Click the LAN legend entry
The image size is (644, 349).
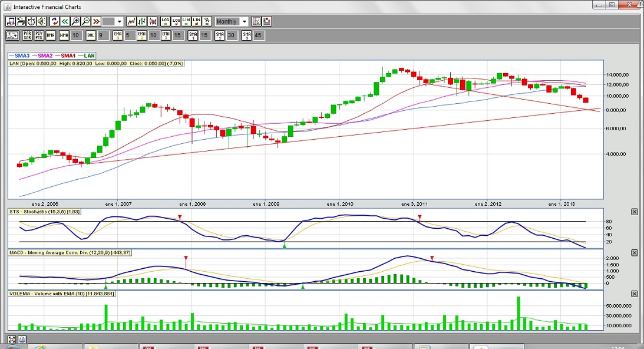(87, 55)
